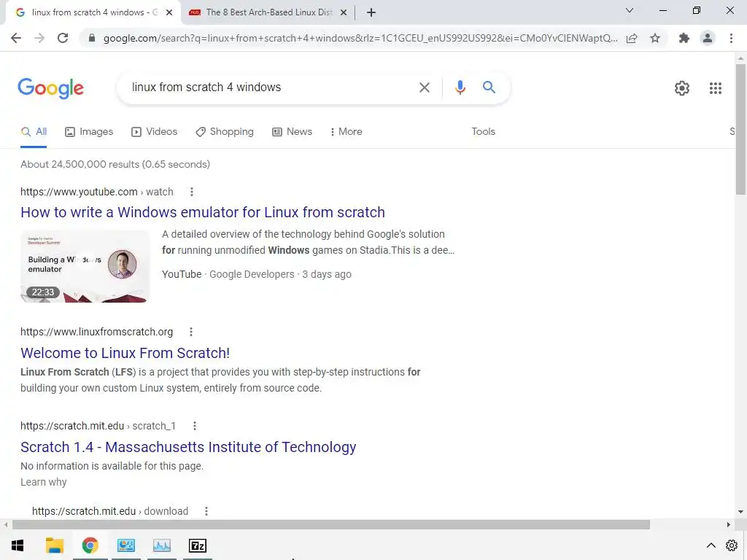Show hidden system tray icons
This screenshot has height=560, width=747.
[711, 545]
